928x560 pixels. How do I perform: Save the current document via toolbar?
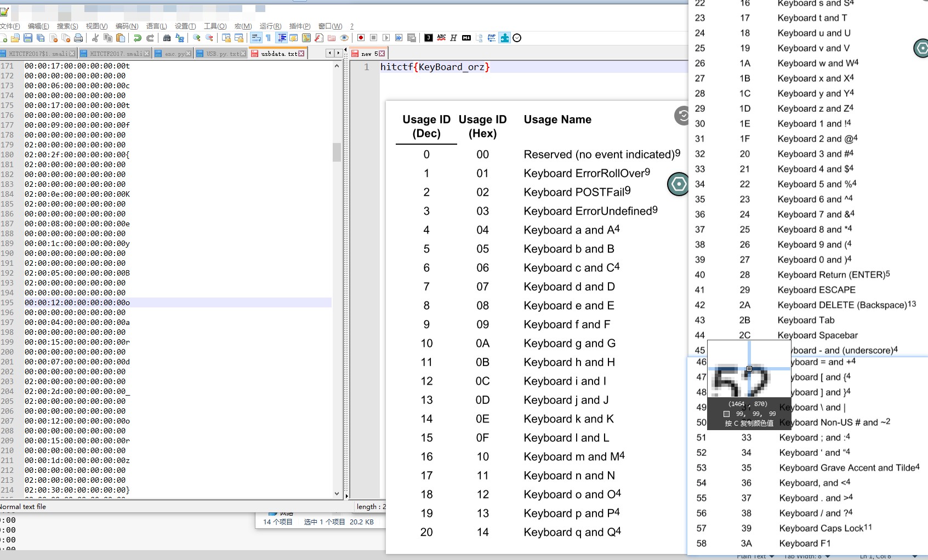point(28,38)
